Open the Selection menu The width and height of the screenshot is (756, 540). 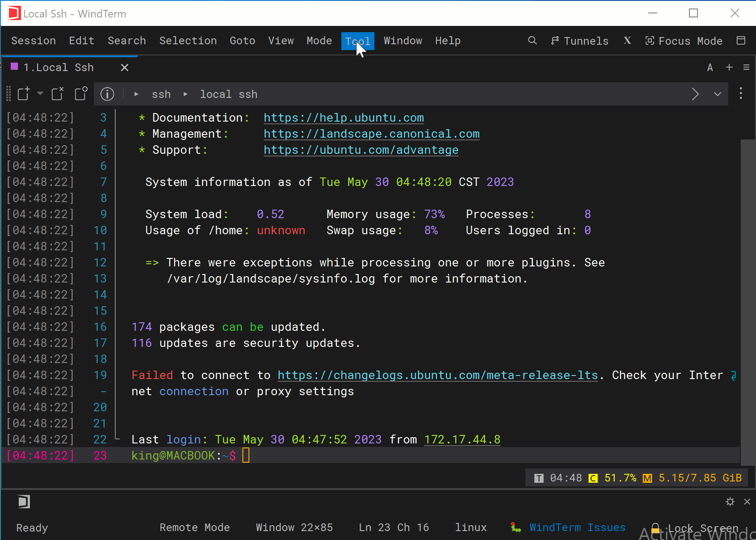188,41
